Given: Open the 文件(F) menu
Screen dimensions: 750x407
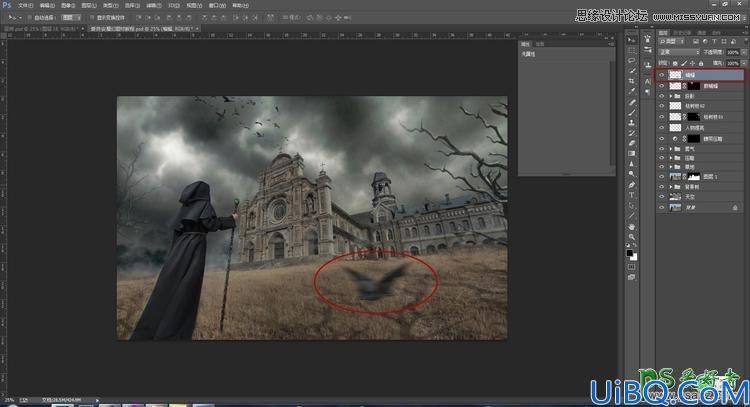Looking at the screenshot, I should pyautogui.click(x=25, y=6).
